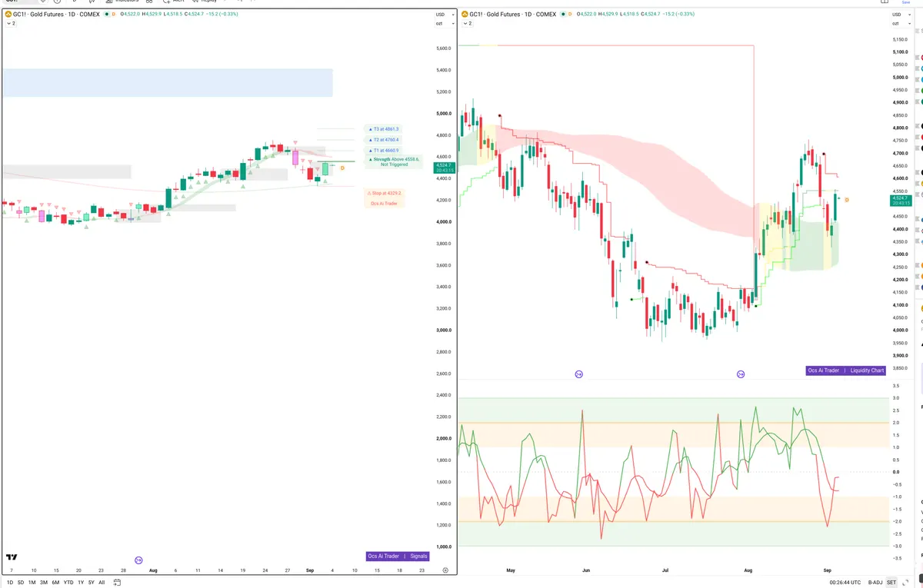Click the −15.2 (−0.33%) change value on right chart
Image resolution: width=923 pixels, height=588 pixels.
pyautogui.click(x=677, y=14)
